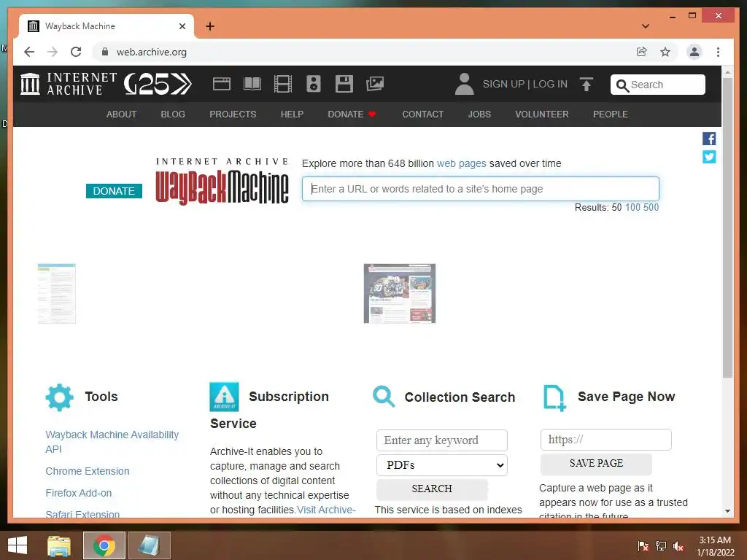
Task: Open the sports website thumbnail
Action: (399, 293)
